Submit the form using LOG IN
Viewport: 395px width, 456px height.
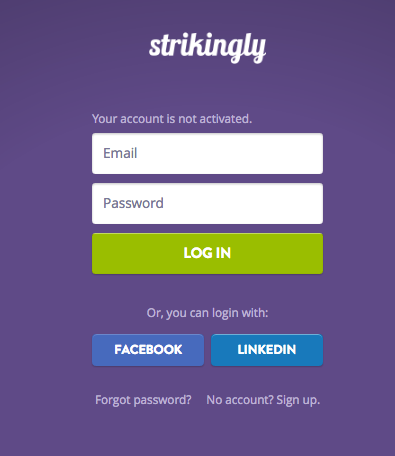(x=207, y=253)
